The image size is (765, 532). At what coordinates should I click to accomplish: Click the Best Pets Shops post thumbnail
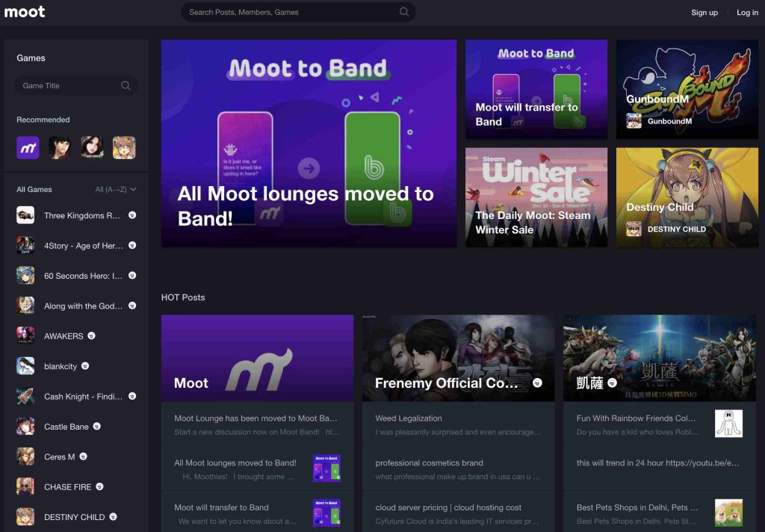click(728, 513)
